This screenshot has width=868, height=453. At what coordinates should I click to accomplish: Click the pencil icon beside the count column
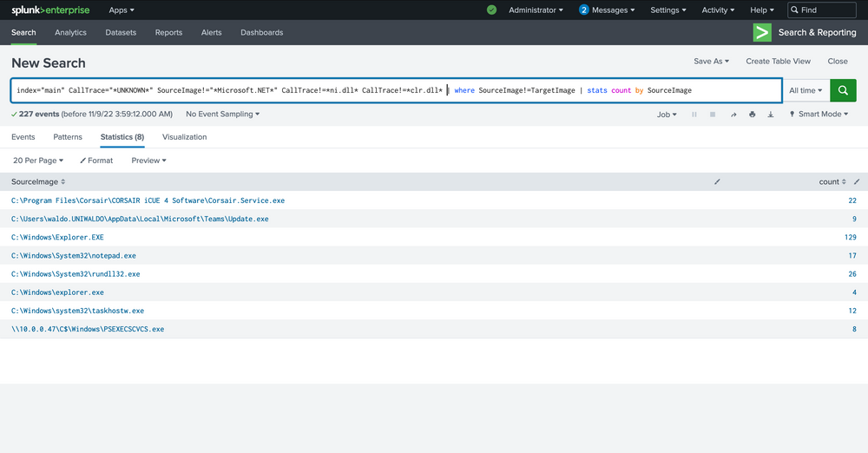pos(857,181)
